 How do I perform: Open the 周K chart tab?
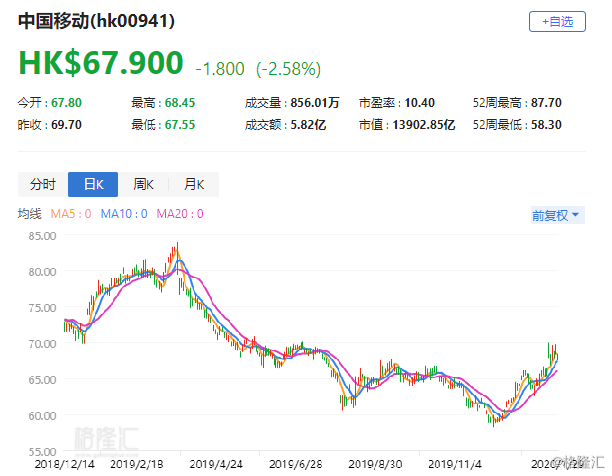[x=143, y=184]
